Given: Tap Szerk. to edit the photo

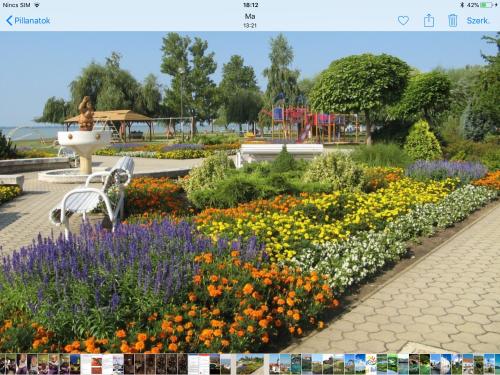Looking at the screenshot, I should pos(478,21).
